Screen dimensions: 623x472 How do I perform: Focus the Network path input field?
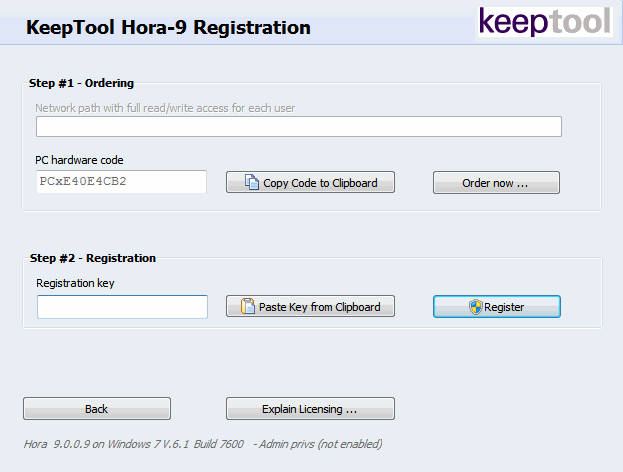[299, 127]
